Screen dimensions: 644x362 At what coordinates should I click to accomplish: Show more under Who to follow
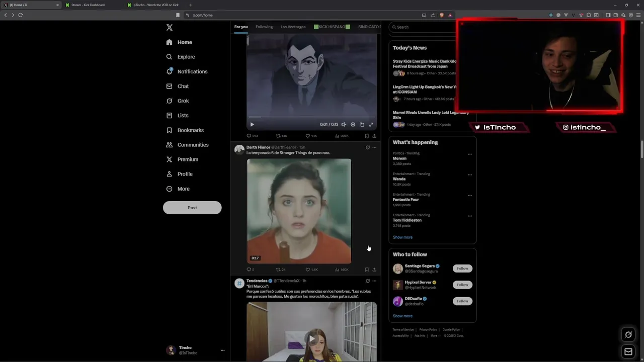pyautogui.click(x=403, y=316)
